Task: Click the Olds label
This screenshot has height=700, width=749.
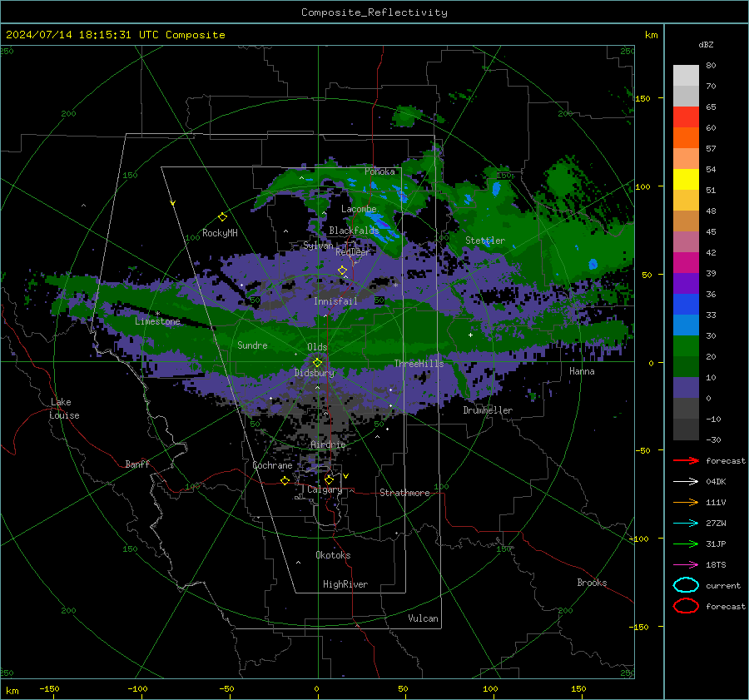Action: (x=317, y=347)
